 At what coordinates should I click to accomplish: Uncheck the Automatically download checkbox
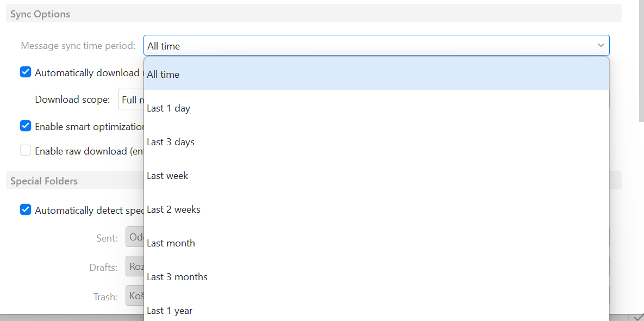click(26, 72)
